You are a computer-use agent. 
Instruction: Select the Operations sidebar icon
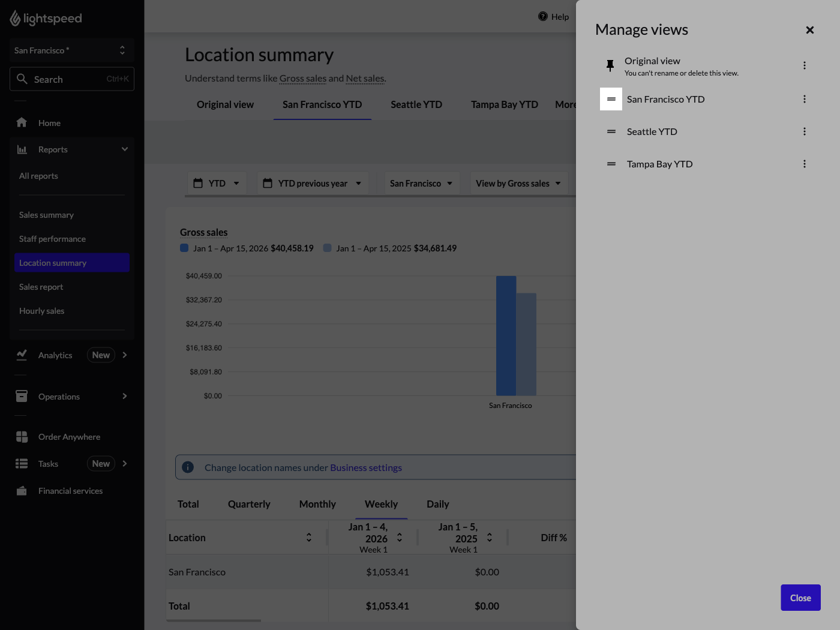(22, 396)
